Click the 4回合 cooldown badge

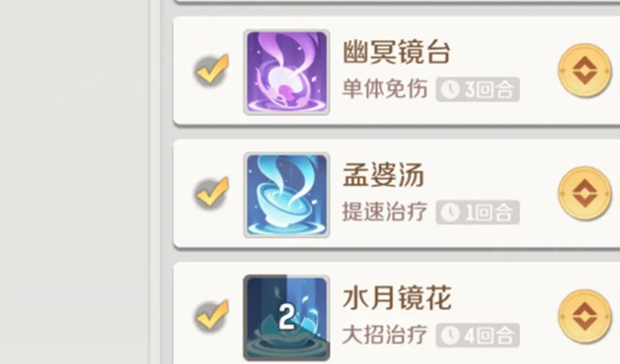(x=478, y=335)
